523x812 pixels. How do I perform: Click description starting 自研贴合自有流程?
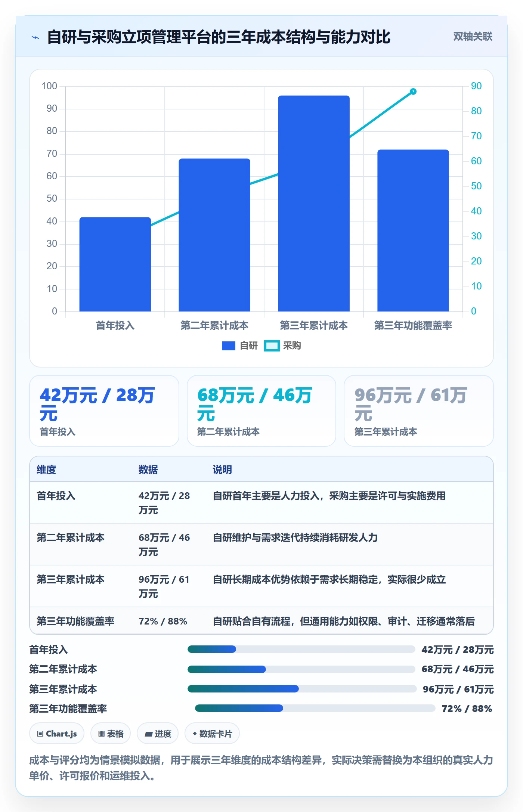pos(344,621)
